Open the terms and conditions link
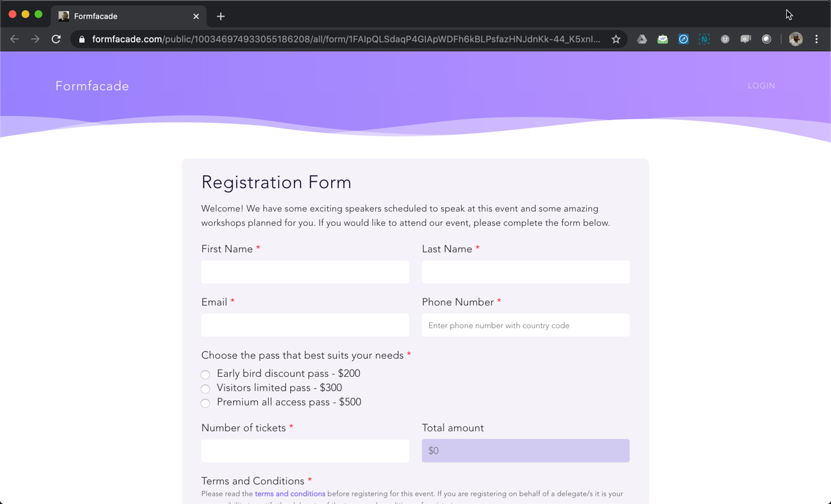Image resolution: width=831 pixels, height=504 pixels. 290,494
